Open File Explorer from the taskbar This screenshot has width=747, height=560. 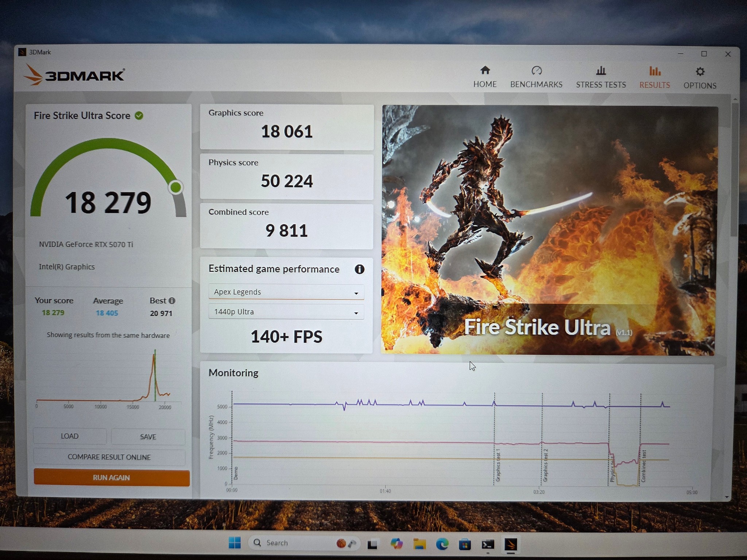(419, 544)
